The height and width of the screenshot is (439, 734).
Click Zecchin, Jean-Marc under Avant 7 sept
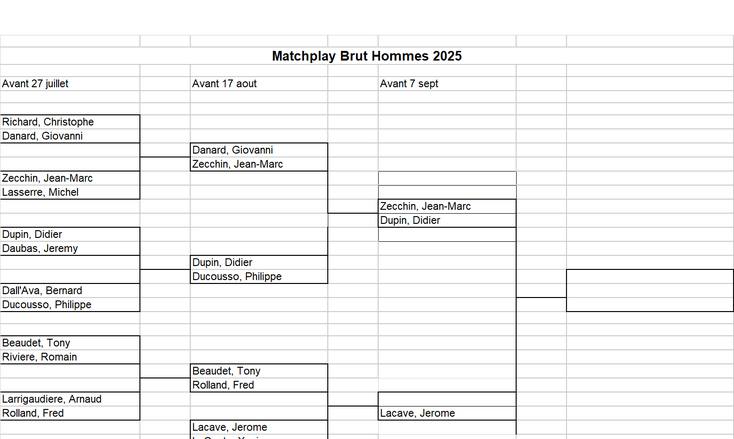(x=425, y=206)
